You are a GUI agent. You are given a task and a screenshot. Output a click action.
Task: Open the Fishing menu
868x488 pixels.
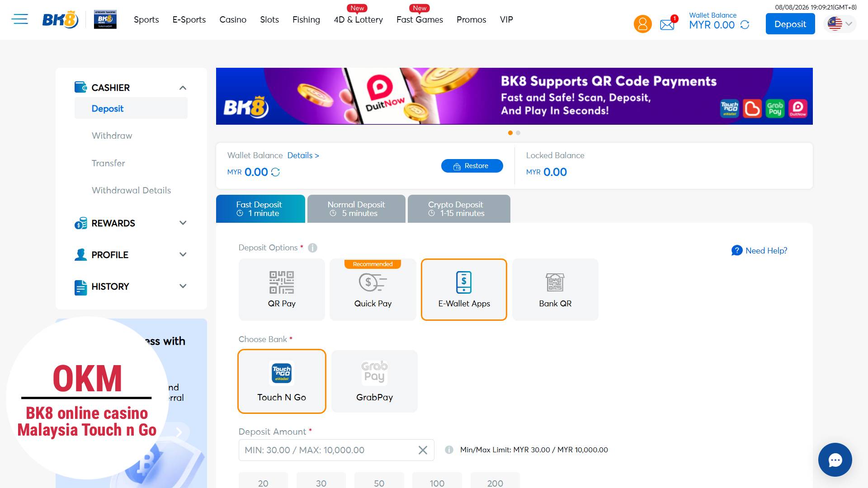tap(306, 19)
